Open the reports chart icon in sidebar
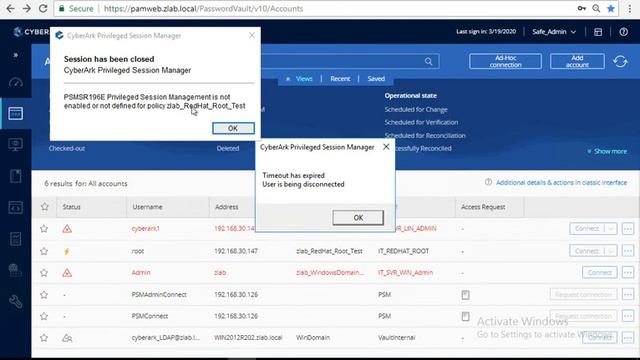Screen dimensions: 640x360 point(16,239)
